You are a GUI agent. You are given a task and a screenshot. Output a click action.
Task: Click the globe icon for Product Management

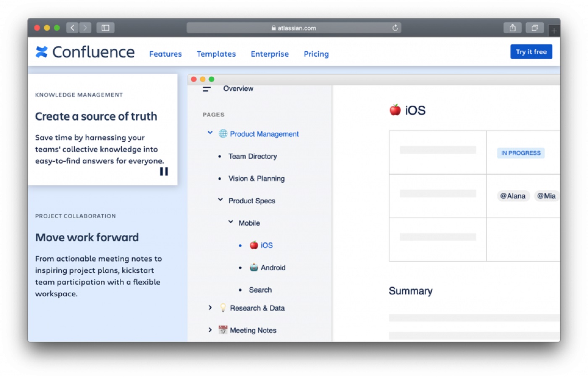pyautogui.click(x=223, y=134)
